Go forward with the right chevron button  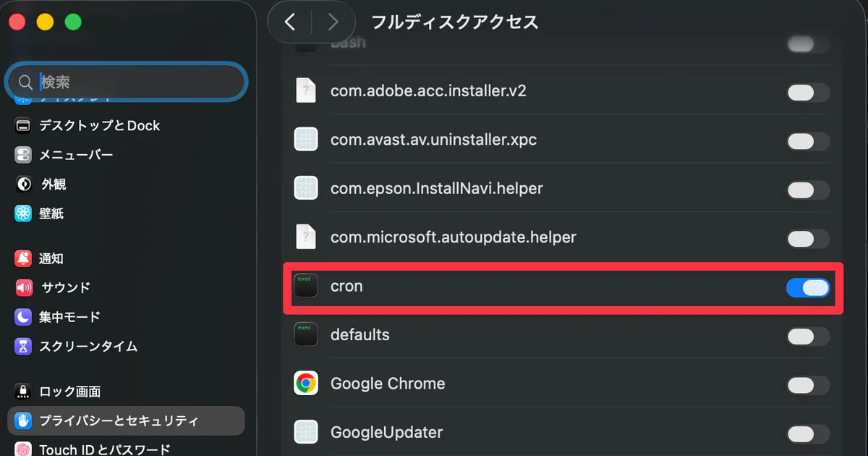coord(333,22)
